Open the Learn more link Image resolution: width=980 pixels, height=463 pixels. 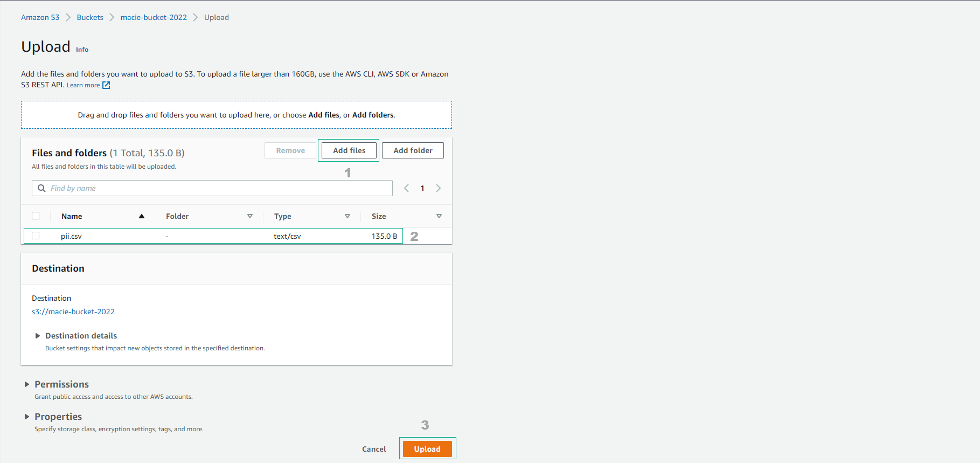pos(83,85)
